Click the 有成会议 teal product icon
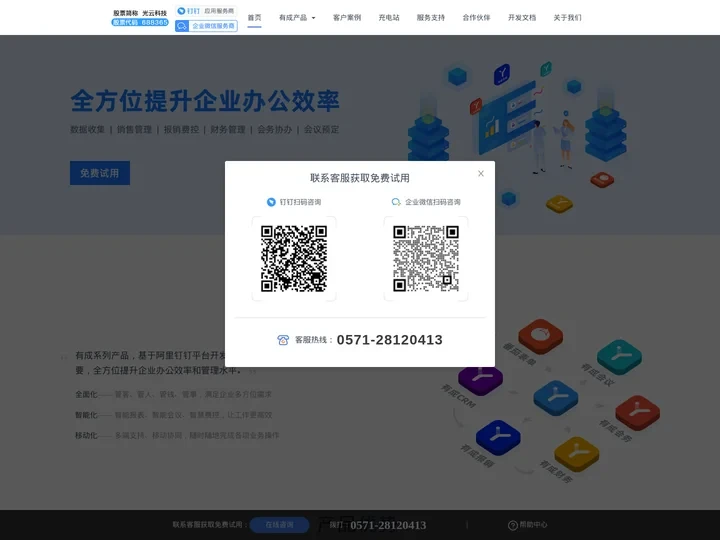 coord(619,356)
